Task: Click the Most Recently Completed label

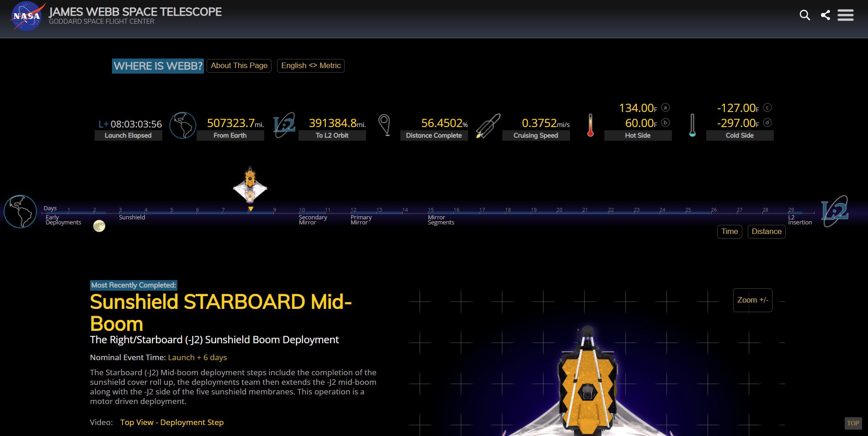Action: [133, 285]
